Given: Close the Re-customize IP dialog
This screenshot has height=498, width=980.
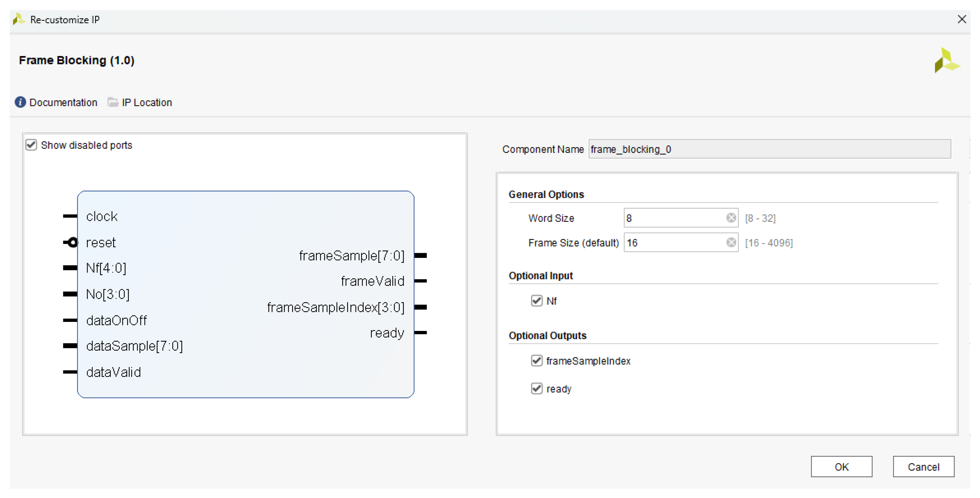Looking at the screenshot, I should pos(961,19).
